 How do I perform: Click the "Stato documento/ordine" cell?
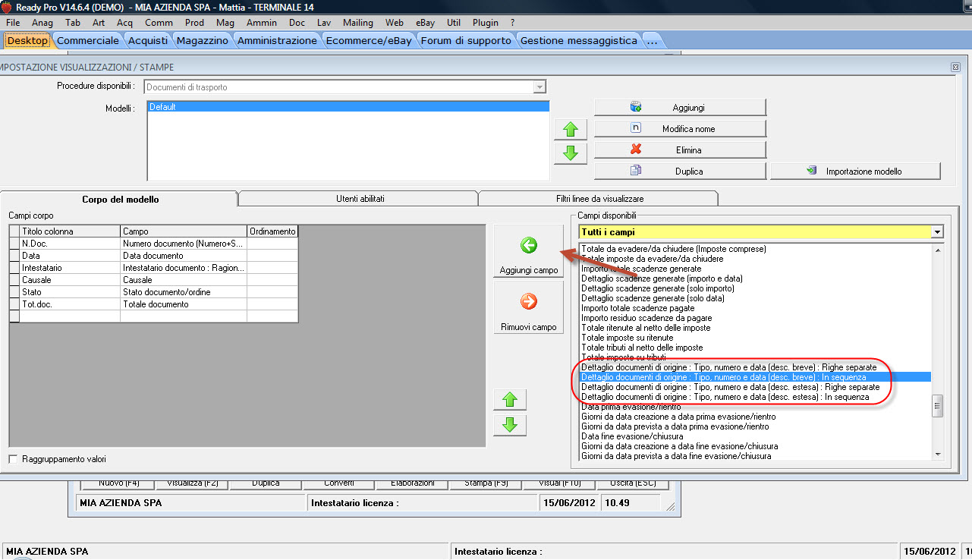tap(184, 292)
